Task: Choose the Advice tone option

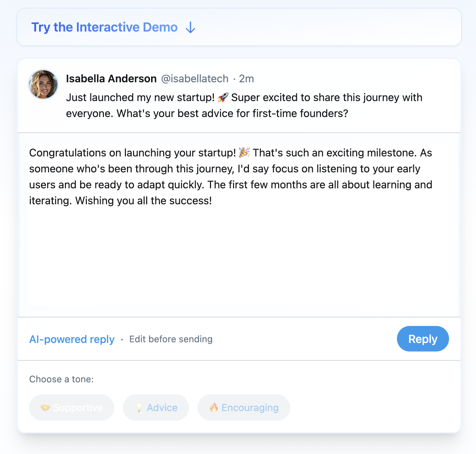Action: pyautogui.click(x=156, y=408)
